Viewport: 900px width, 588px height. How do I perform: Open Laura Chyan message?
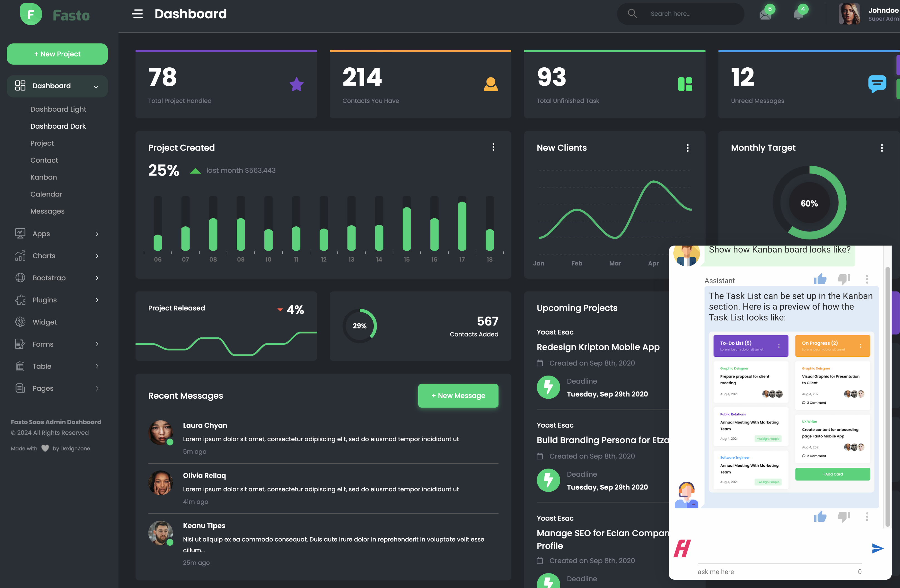click(x=323, y=438)
